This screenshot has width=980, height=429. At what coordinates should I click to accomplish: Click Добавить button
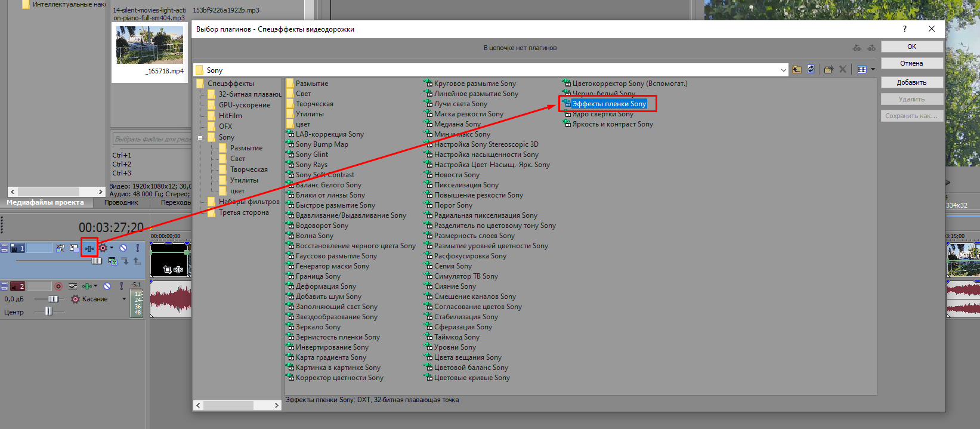912,82
